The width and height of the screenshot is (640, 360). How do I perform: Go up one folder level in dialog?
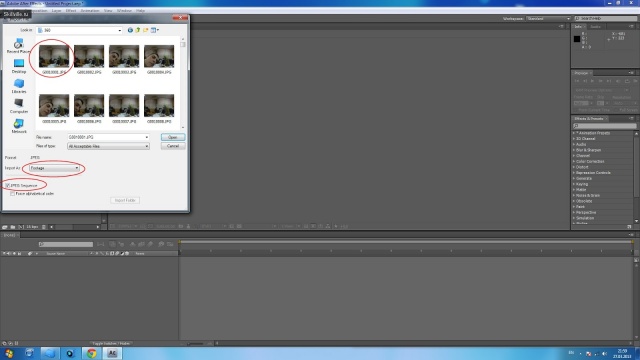coord(138,30)
